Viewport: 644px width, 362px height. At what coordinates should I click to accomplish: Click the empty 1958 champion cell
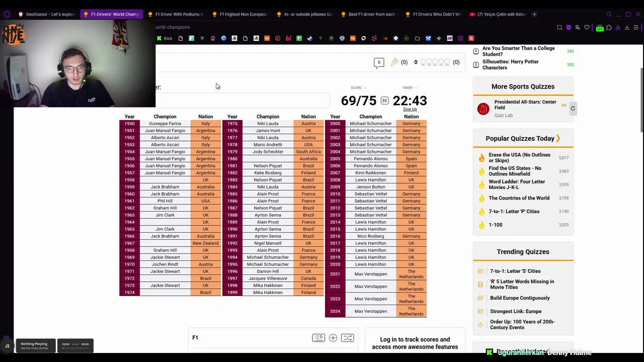[165, 180]
